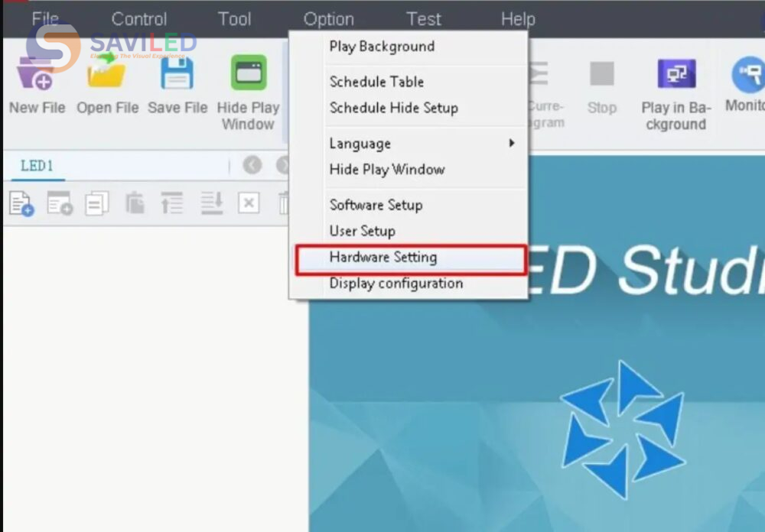Image resolution: width=765 pixels, height=532 pixels.
Task: Click the move item down icon
Action: click(x=210, y=203)
